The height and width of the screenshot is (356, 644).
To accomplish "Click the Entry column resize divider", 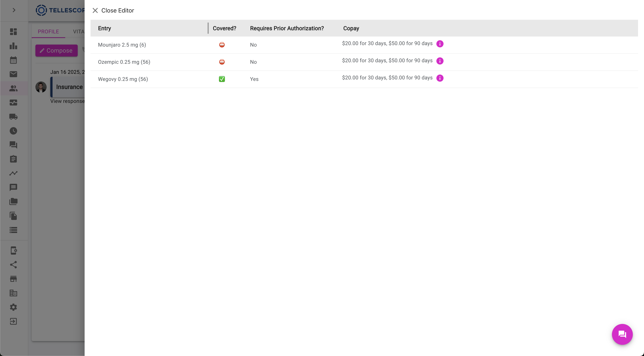I will [x=208, y=28].
